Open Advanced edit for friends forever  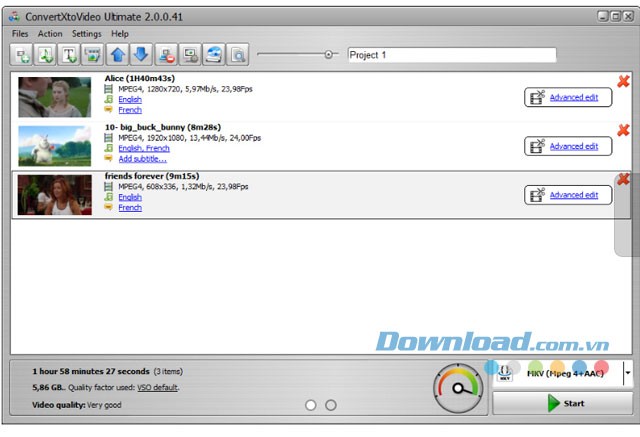coord(568,195)
